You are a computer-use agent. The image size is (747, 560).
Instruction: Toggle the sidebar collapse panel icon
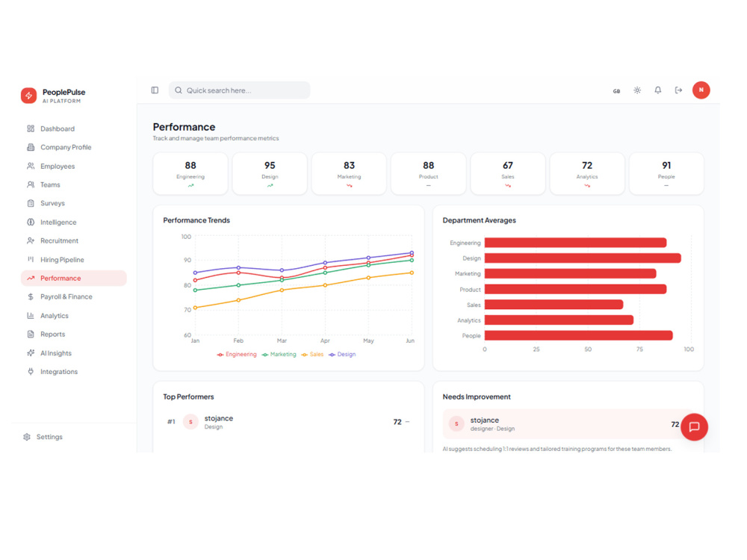tap(155, 90)
